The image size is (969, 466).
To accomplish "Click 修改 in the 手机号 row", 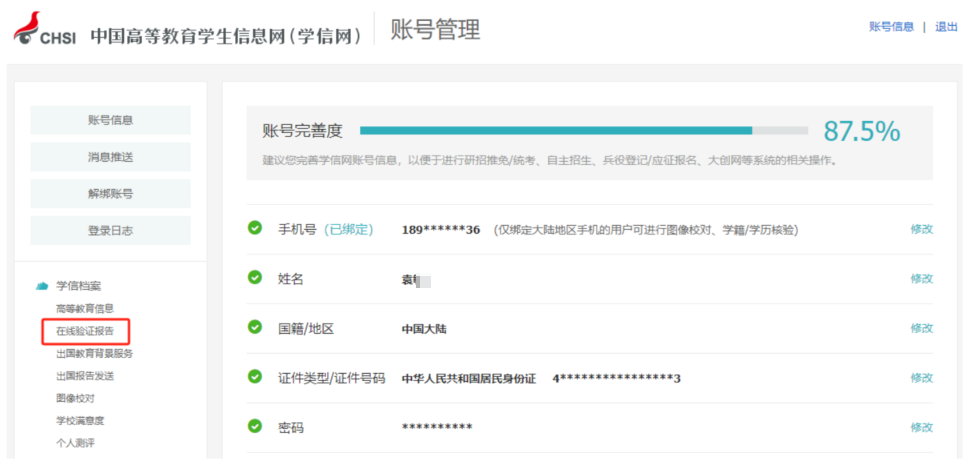I will tap(921, 229).
